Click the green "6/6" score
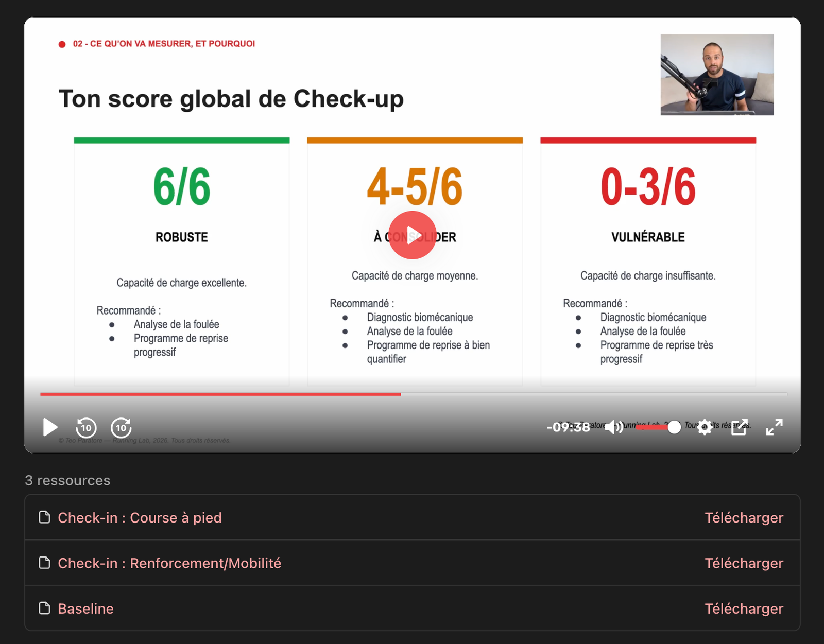Screen dimensions: 824x644 pos(182,186)
